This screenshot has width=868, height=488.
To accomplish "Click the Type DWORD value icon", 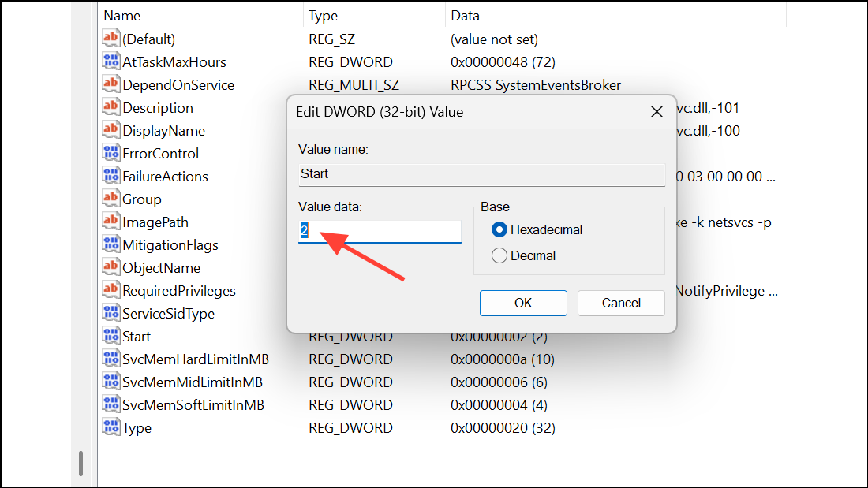I will [x=110, y=427].
